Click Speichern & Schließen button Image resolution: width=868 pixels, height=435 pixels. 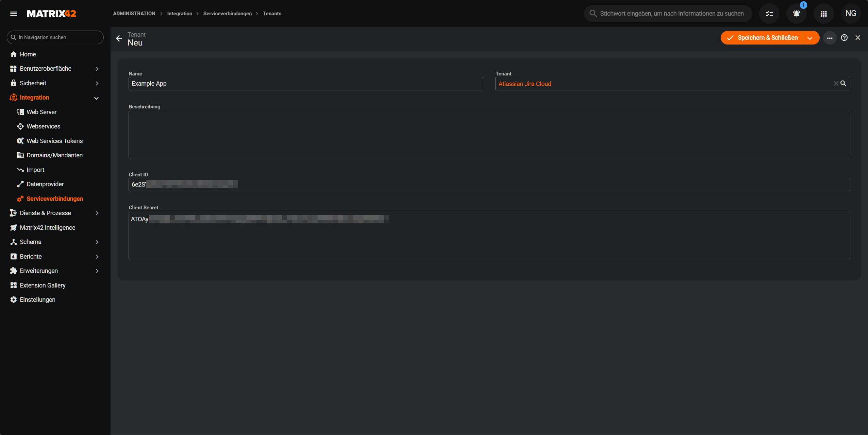(762, 38)
